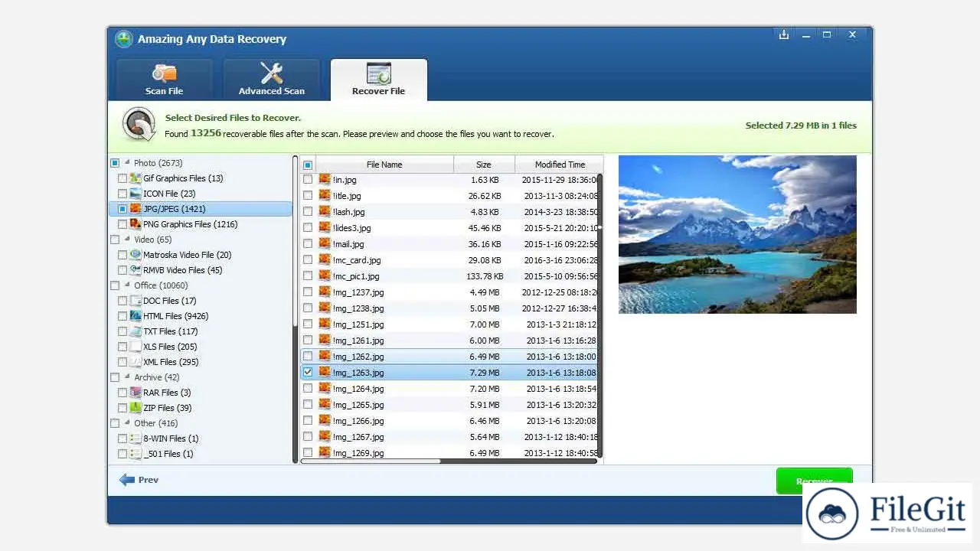Click the 133.78 KB size cell

tap(484, 276)
